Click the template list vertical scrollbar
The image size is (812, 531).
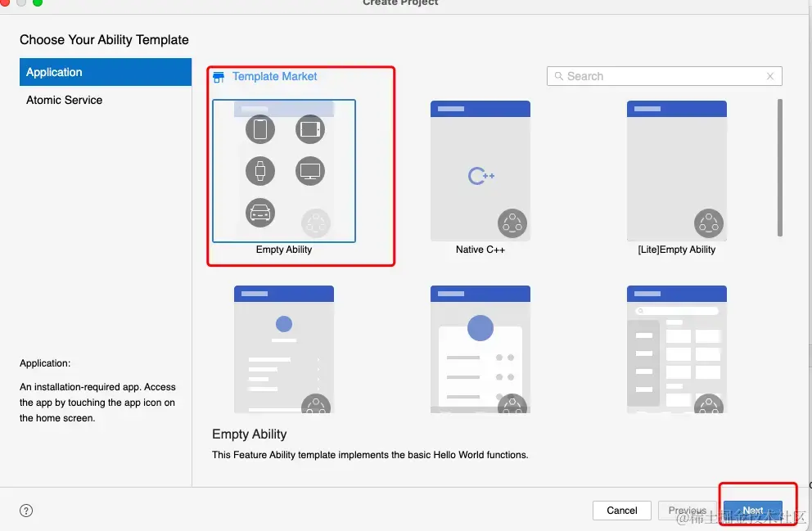coord(779,168)
